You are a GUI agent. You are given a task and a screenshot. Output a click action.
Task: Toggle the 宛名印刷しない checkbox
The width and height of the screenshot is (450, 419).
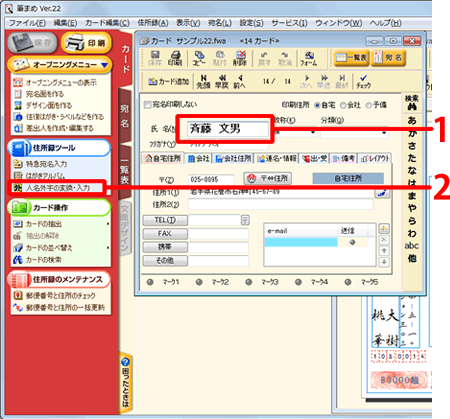(x=147, y=105)
